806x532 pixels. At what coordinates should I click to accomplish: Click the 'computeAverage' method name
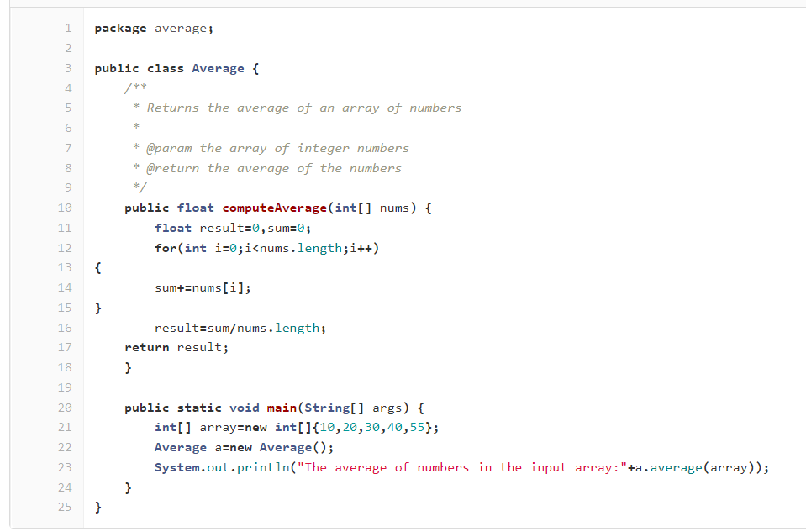tap(275, 208)
